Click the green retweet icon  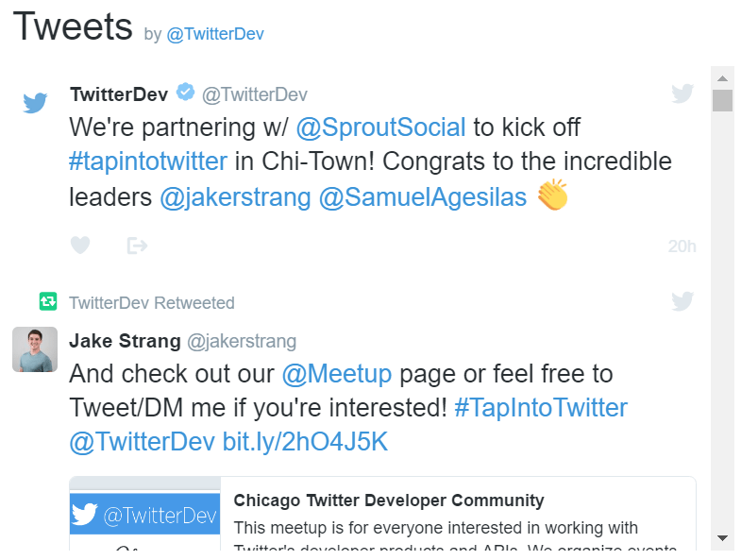[x=48, y=301]
